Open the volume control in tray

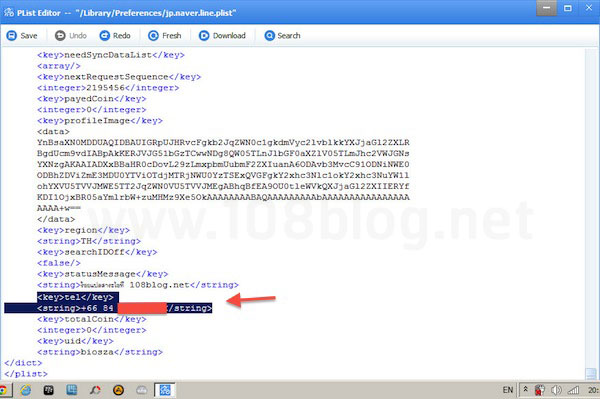[556, 390]
